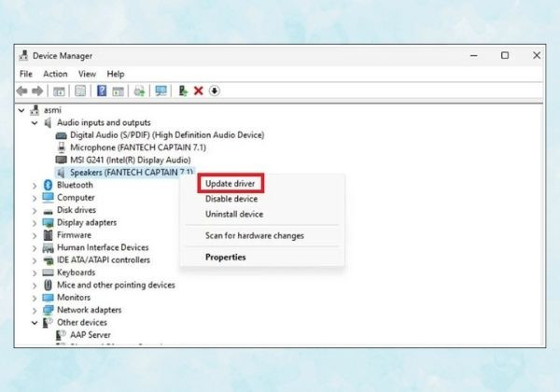Image resolution: width=560 pixels, height=392 pixels.
Task: Select MSI G241 (Intel(R) Display Audio)
Action: click(x=131, y=160)
